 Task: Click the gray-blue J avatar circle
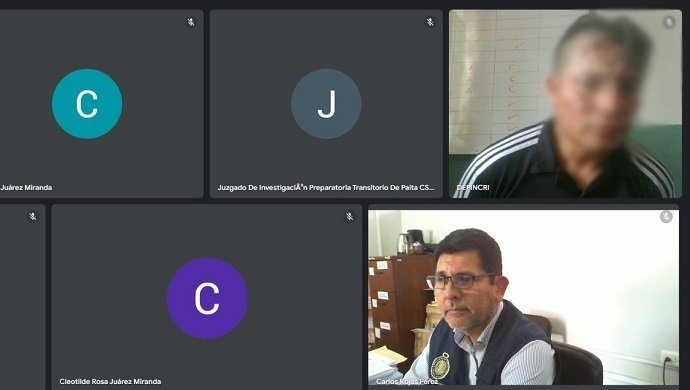coord(326,104)
